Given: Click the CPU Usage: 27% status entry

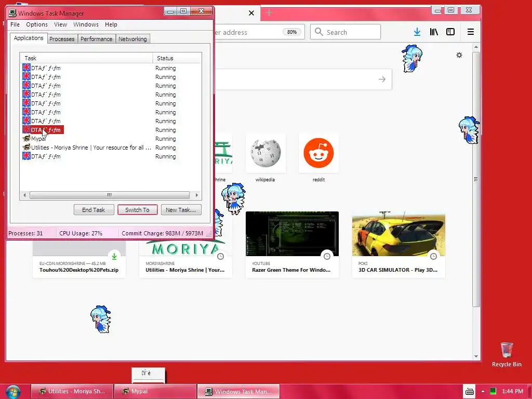Looking at the screenshot, I should tap(81, 233).
